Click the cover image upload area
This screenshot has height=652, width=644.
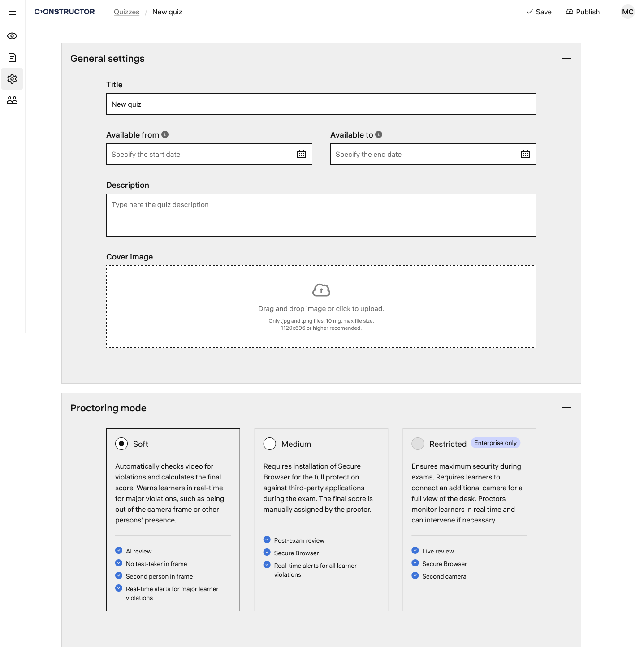[x=321, y=307]
